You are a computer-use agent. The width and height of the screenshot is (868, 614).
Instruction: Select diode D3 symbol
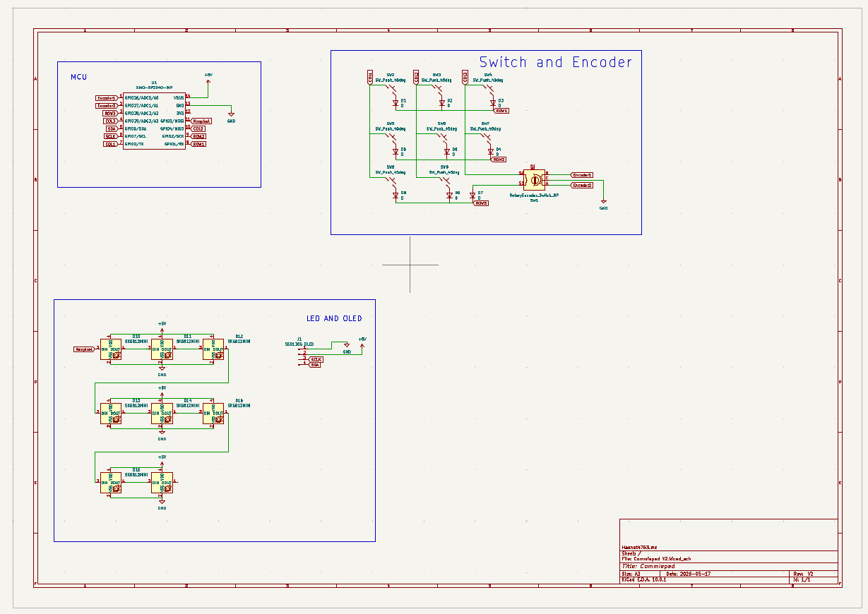click(x=493, y=103)
